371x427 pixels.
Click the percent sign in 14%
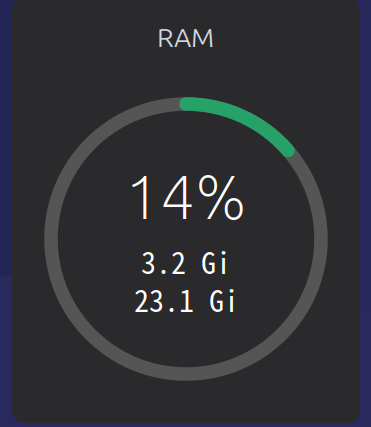coord(221,199)
